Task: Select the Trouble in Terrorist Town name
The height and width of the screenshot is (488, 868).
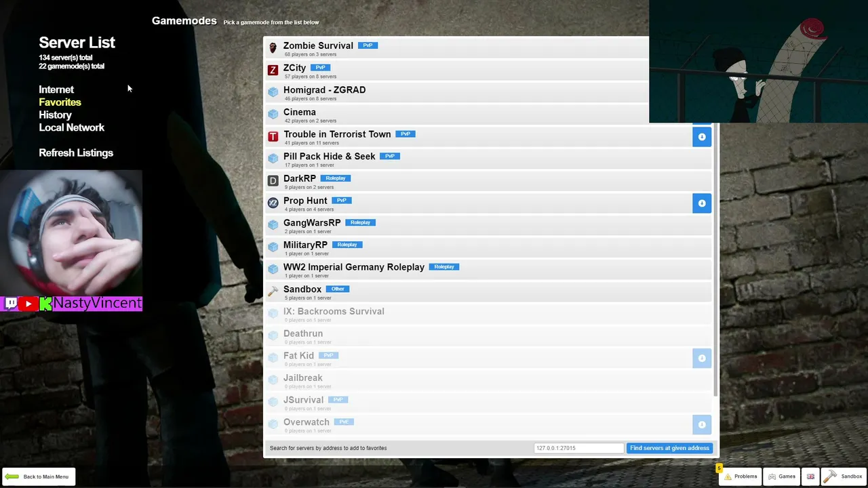Action: 337,134
